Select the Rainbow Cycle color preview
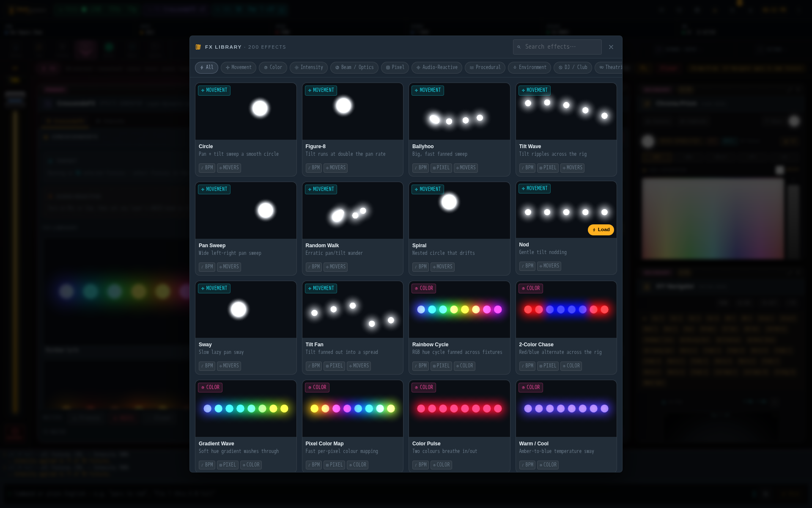This screenshot has width=812, height=508. 459,309
